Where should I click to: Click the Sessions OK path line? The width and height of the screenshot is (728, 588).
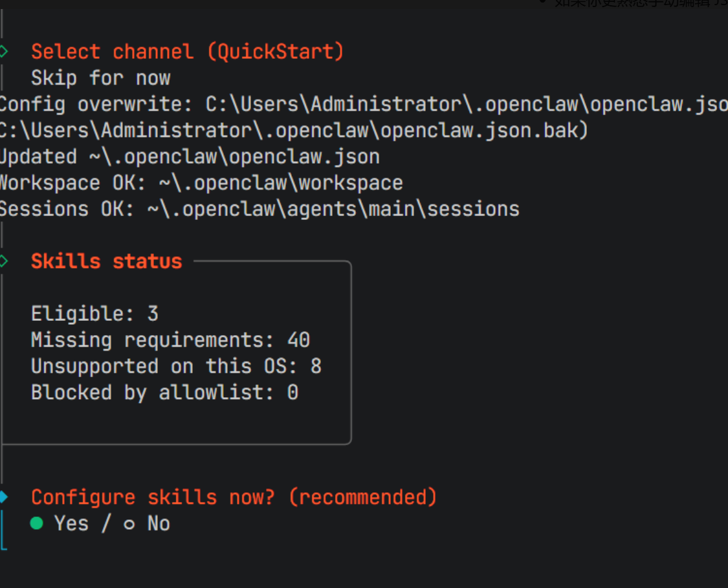[259, 210]
